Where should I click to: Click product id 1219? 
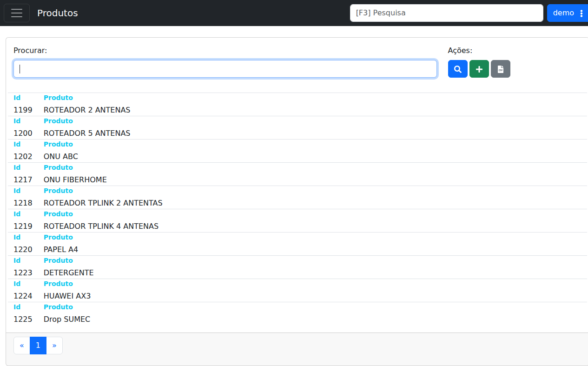pos(23,226)
